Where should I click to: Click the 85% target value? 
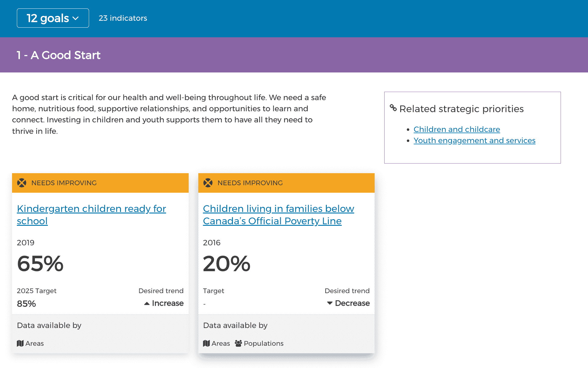pyautogui.click(x=26, y=304)
